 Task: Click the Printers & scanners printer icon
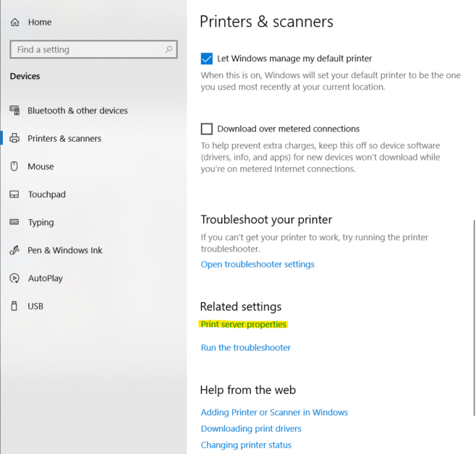coord(14,138)
